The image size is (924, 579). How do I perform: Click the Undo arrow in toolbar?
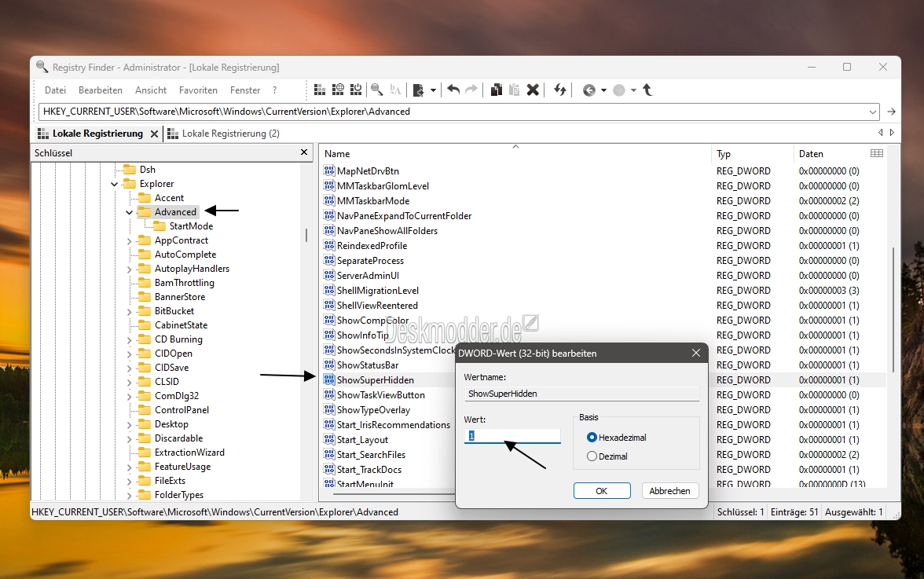click(x=453, y=90)
